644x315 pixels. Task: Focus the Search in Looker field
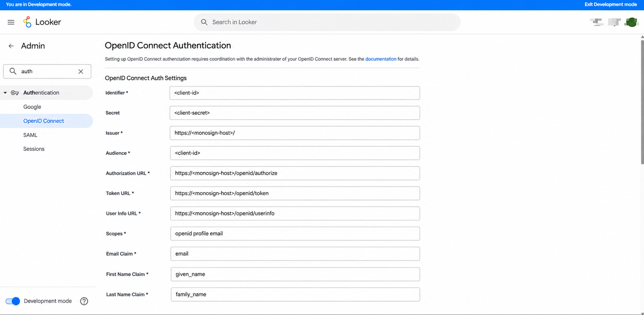point(327,22)
